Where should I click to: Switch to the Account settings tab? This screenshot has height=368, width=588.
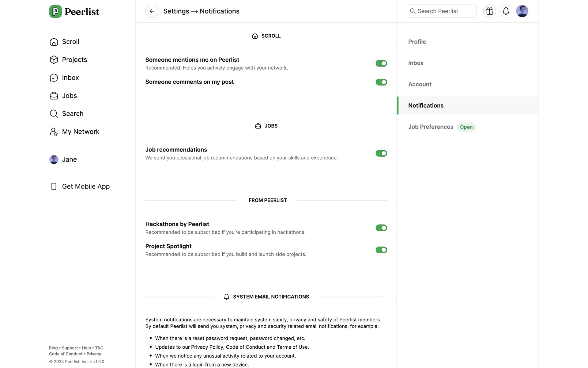click(x=420, y=84)
